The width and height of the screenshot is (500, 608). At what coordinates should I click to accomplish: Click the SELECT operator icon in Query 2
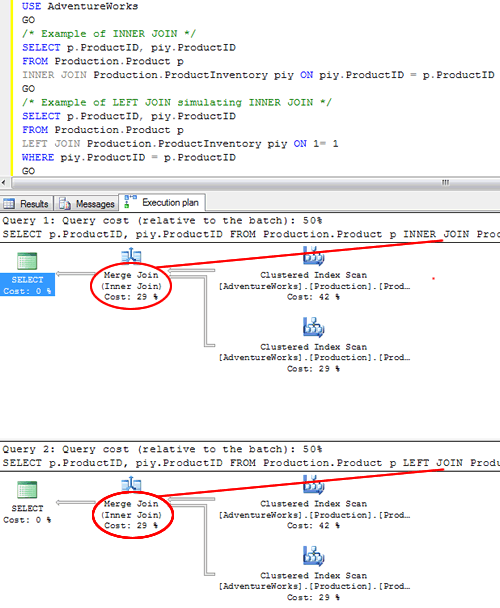coord(27,490)
